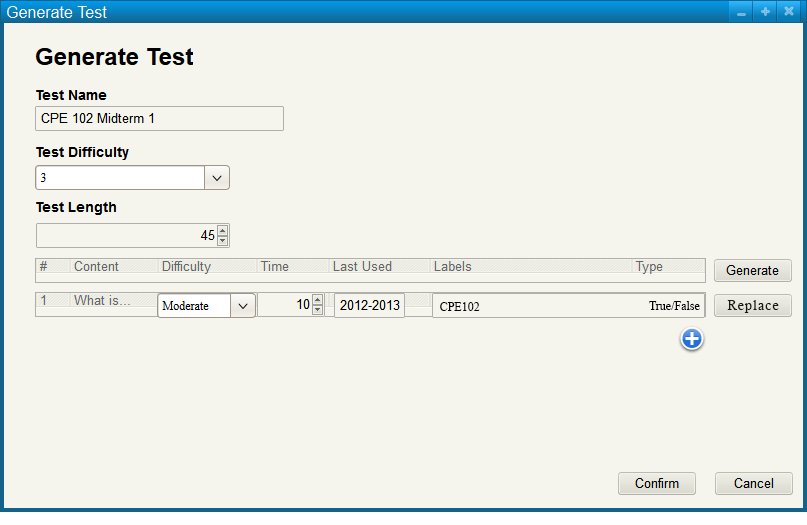
Task: Cancel the test generation dialog
Action: (753, 484)
